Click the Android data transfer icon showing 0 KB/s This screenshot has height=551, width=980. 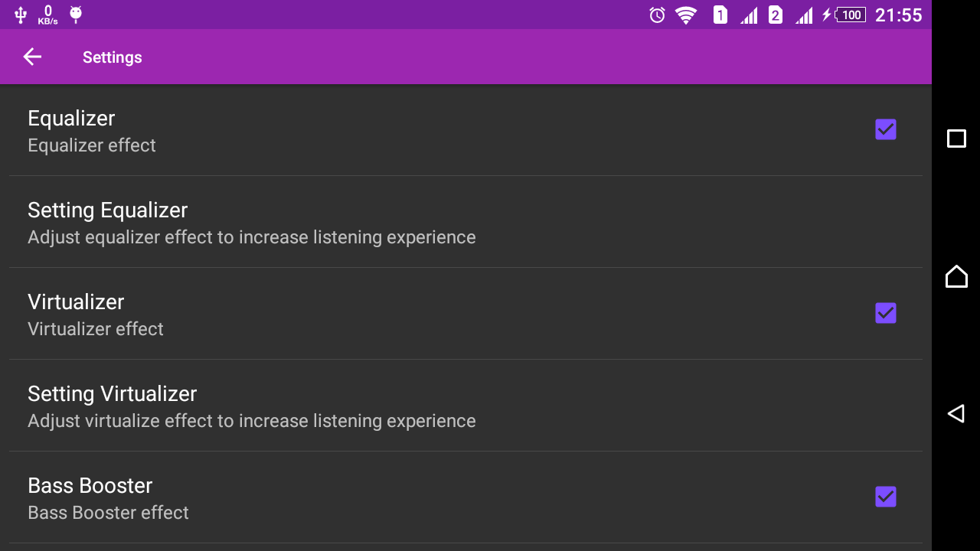point(47,14)
